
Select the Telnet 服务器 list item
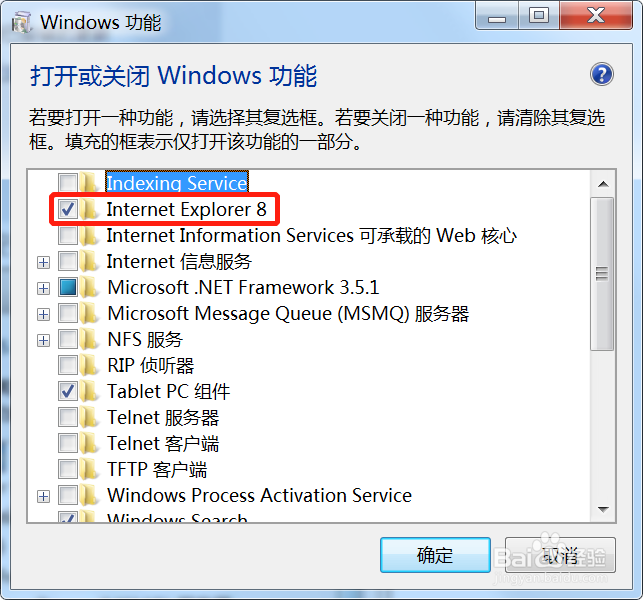click(x=163, y=417)
